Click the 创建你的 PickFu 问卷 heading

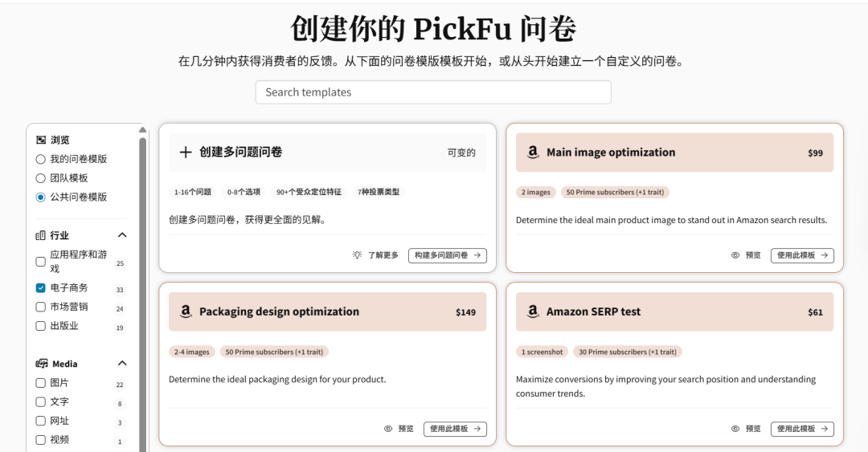[x=433, y=29]
